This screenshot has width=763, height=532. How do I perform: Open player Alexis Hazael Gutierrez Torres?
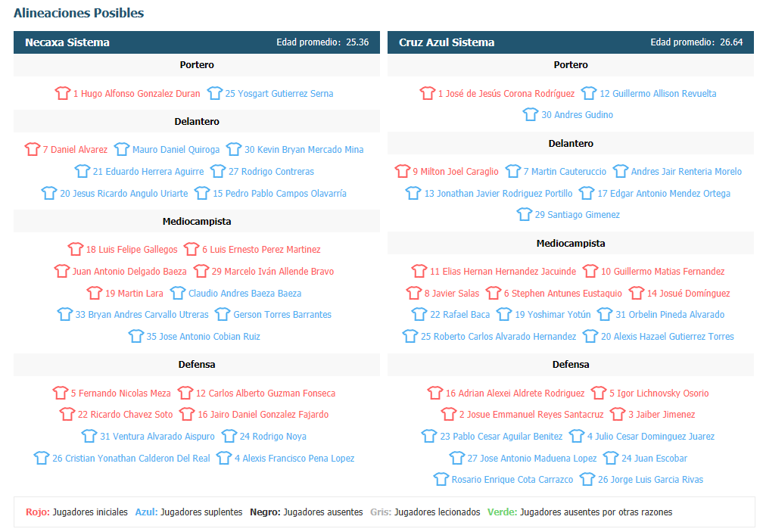[x=667, y=336]
